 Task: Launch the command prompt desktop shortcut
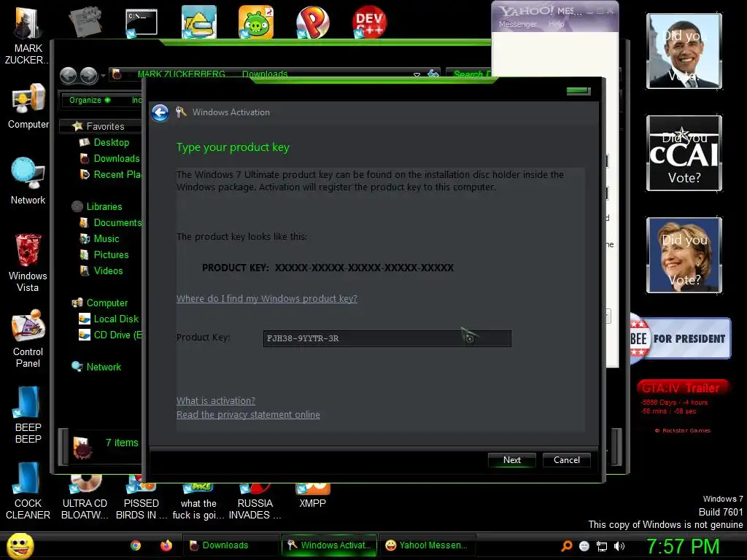pos(141,23)
